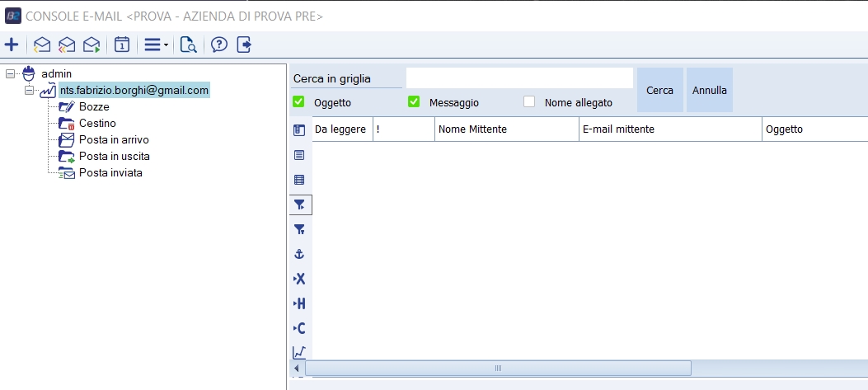Open the Posta in arrivo folder

pyautogui.click(x=114, y=140)
